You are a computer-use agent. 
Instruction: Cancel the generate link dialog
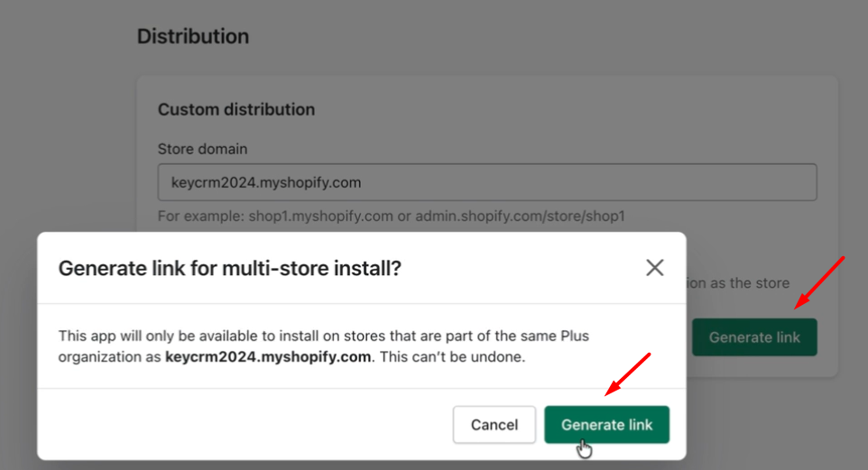pos(494,425)
